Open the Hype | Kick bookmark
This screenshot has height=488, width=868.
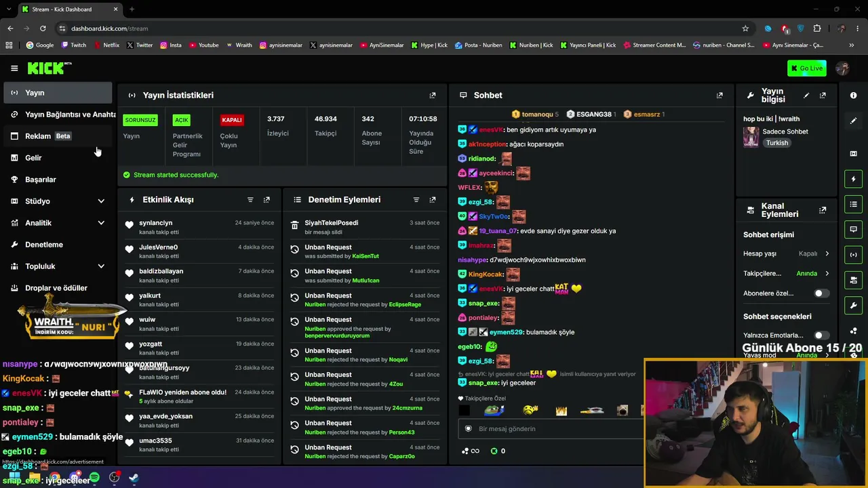pyautogui.click(x=429, y=45)
